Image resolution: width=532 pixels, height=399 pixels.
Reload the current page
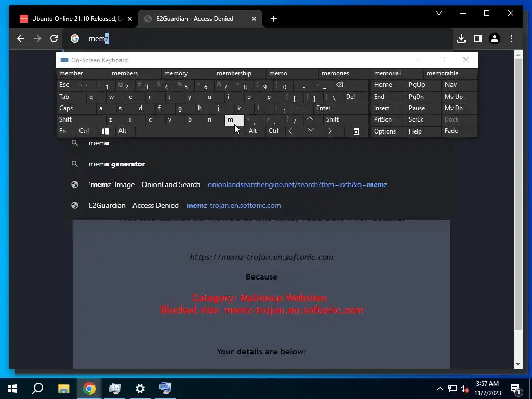click(54, 38)
